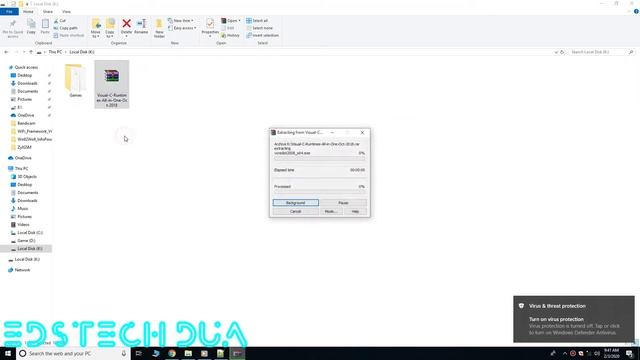
Task: Click the Back navigation arrow
Action: 6,52
